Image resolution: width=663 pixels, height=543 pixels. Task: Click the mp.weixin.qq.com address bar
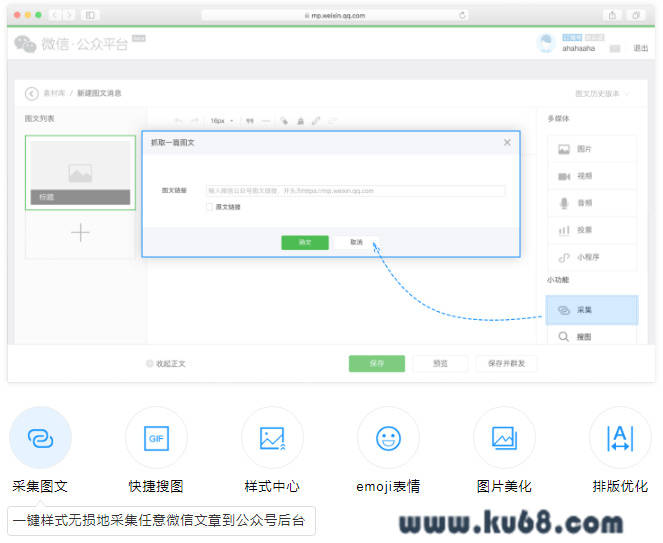tap(335, 15)
